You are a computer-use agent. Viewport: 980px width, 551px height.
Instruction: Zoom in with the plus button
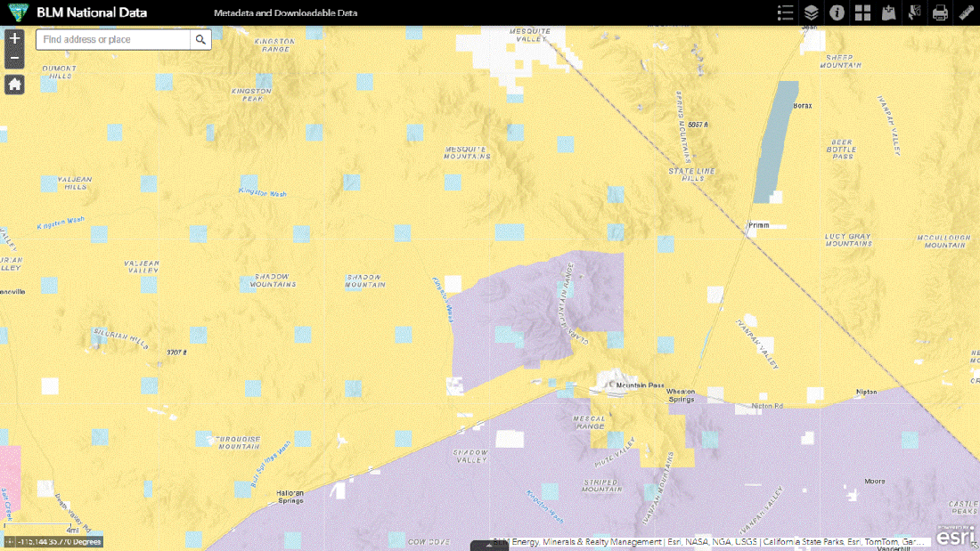pyautogui.click(x=14, y=39)
